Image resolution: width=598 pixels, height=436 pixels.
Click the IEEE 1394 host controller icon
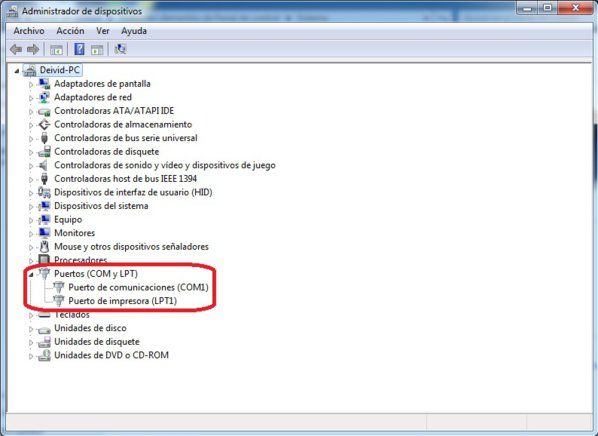(x=44, y=179)
